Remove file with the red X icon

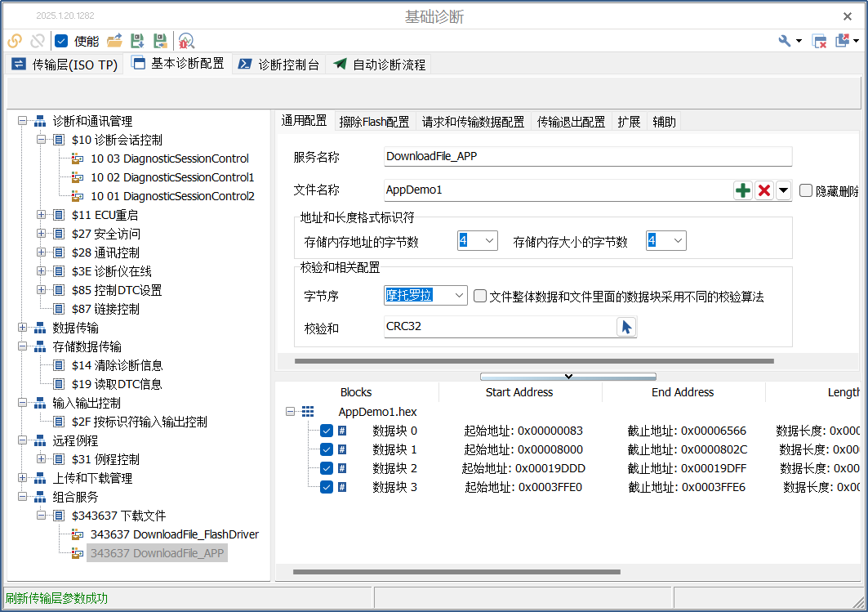[764, 190]
